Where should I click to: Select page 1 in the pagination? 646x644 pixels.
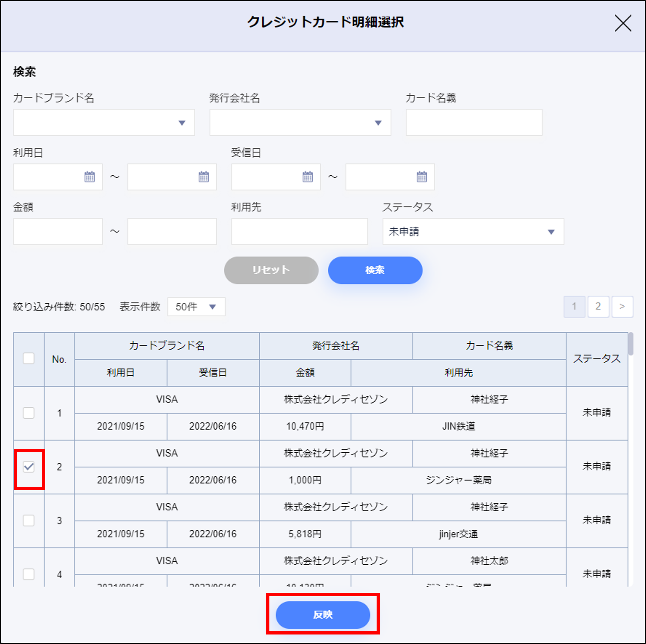(574, 306)
